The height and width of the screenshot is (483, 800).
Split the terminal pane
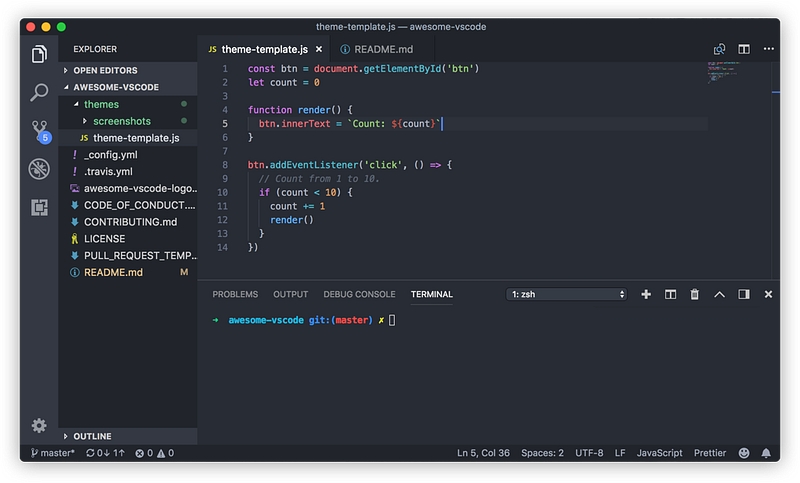pos(670,294)
